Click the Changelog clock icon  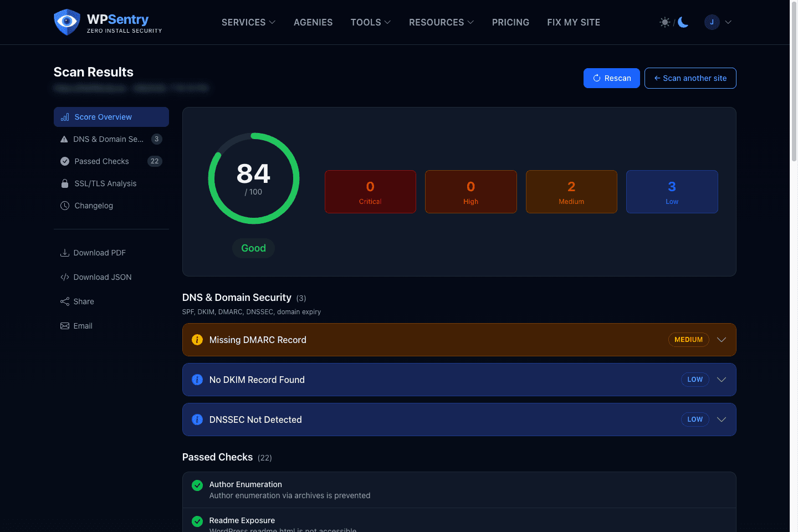coord(65,206)
